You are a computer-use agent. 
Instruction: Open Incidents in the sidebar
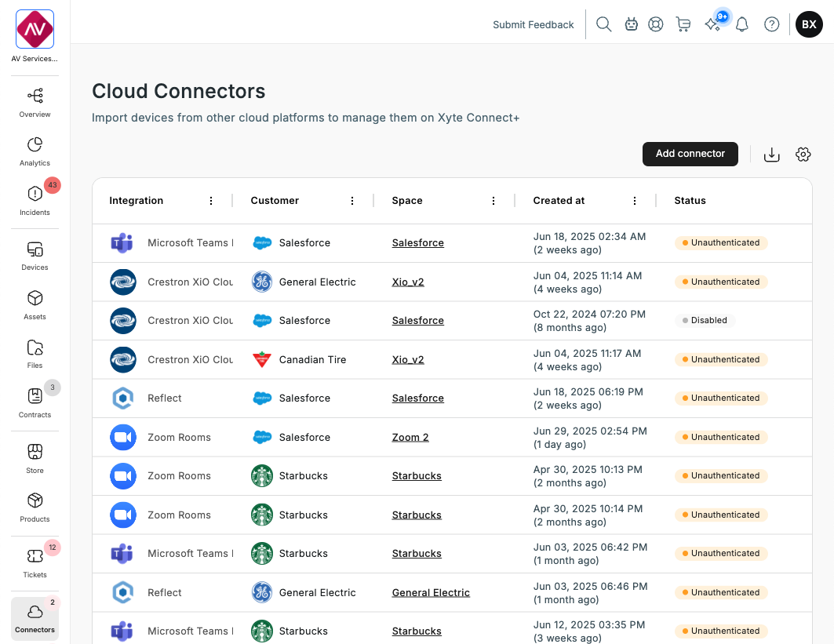[35, 201]
